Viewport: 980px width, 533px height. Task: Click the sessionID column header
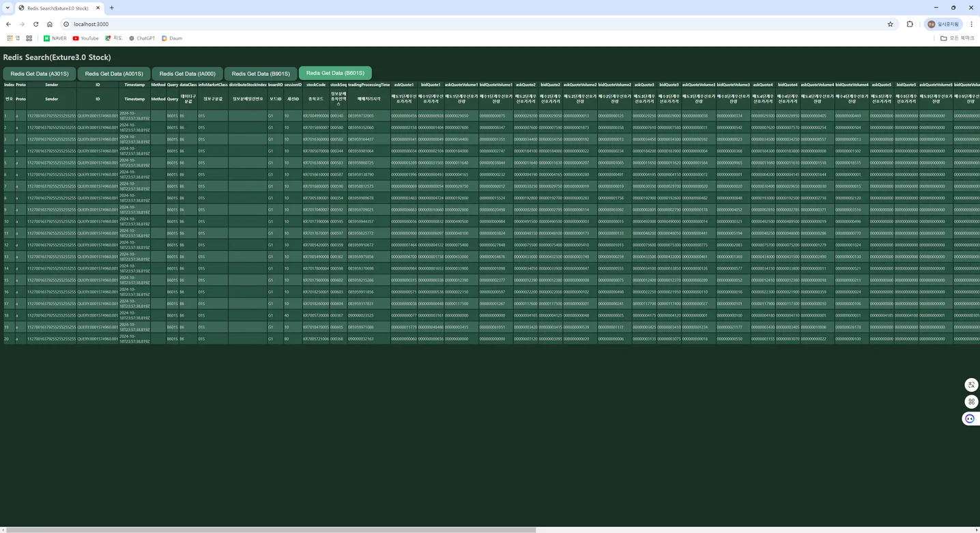point(293,85)
